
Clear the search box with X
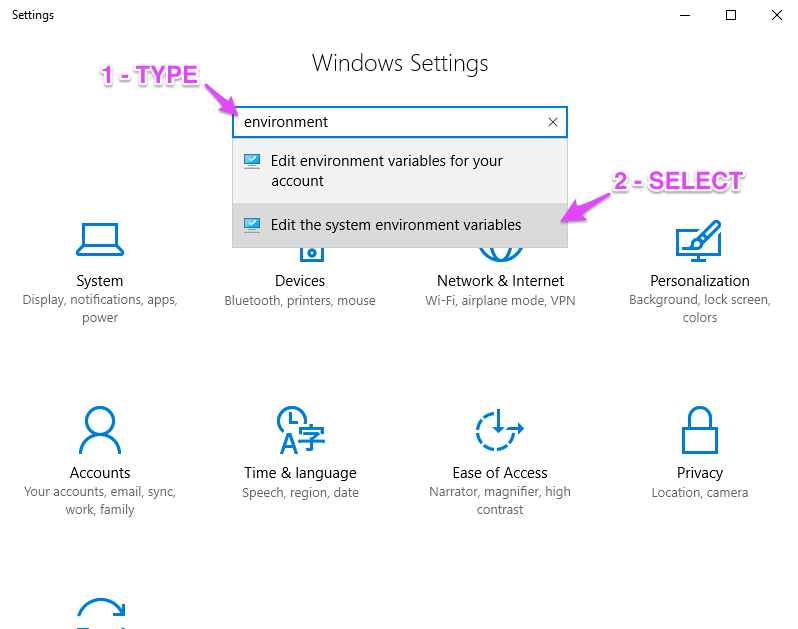click(553, 122)
